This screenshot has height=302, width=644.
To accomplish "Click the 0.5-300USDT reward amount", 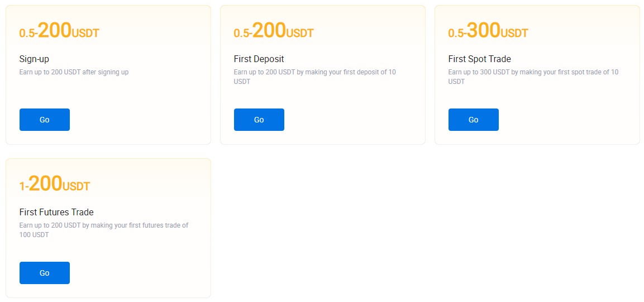I will point(488,31).
